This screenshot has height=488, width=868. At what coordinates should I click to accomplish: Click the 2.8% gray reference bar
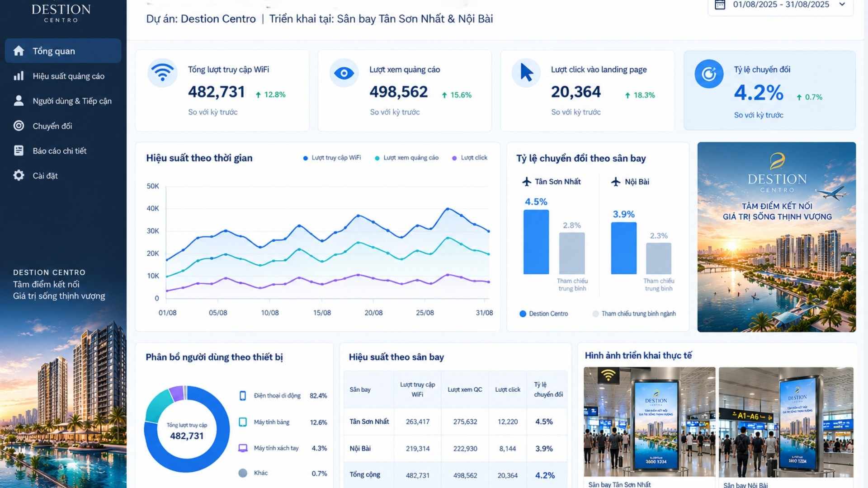click(x=572, y=253)
